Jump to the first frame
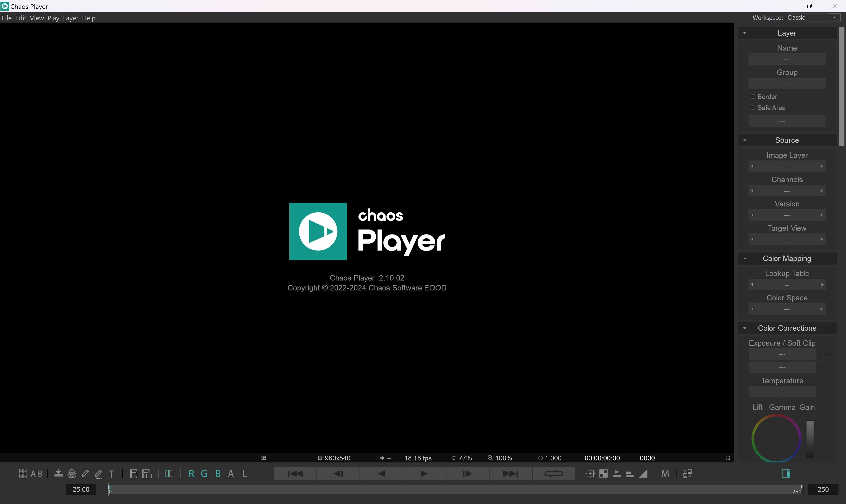 click(x=295, y=473)
